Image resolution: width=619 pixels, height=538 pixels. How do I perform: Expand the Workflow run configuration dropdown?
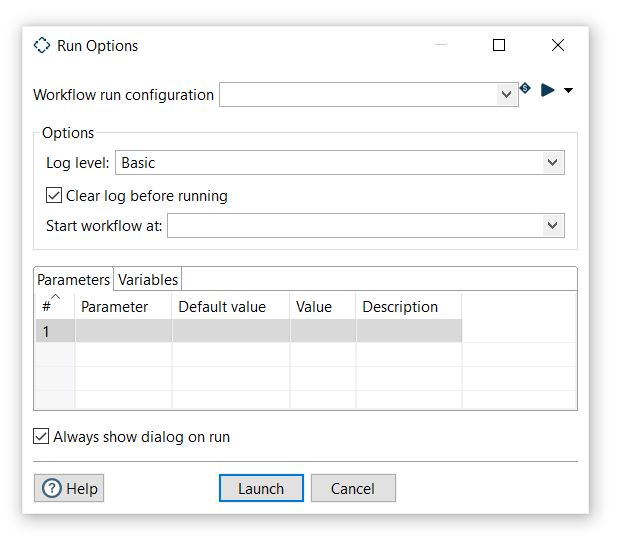click(506, 95)
